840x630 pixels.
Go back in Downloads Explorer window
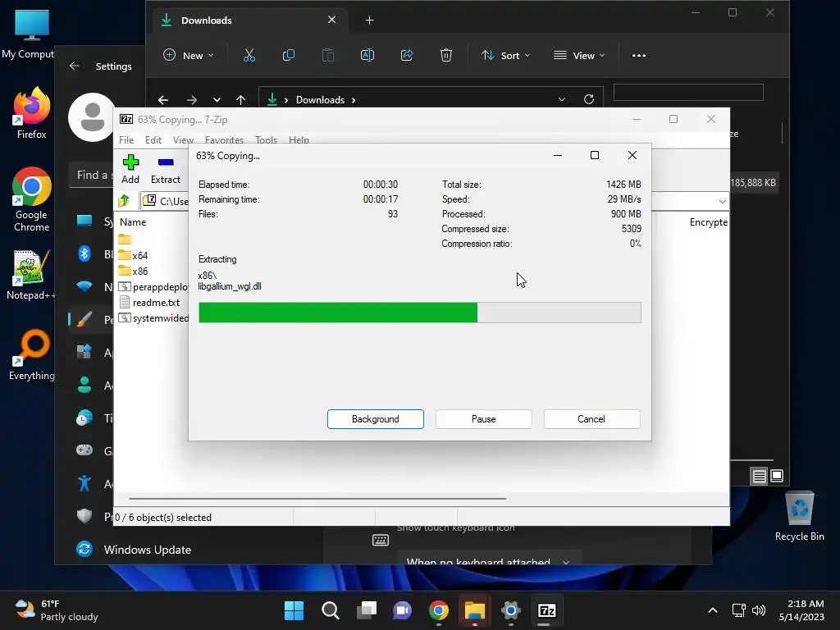click(163, 99)
